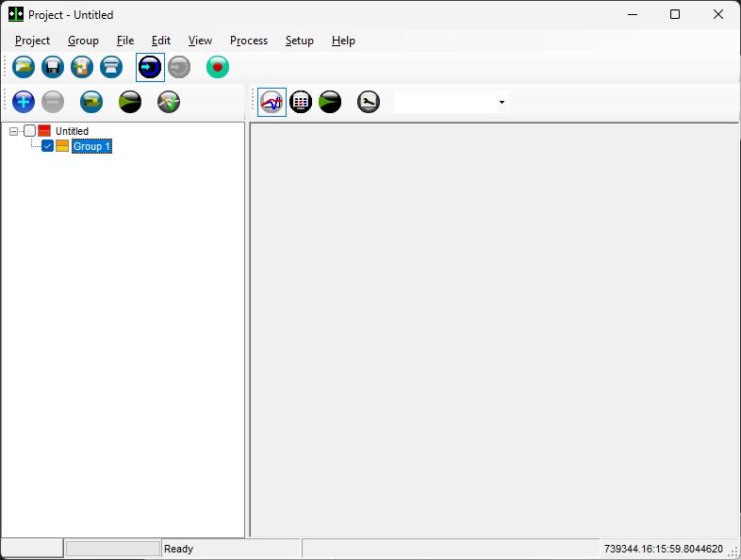The height and width of the screenshot is (560, 741).
Task: Toggle the Untitled project checkbox
Action: click(30, 131)
